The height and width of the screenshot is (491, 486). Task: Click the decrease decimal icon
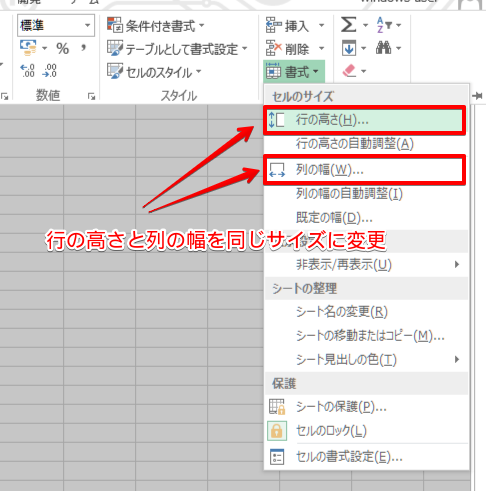[x=50, y=71]
